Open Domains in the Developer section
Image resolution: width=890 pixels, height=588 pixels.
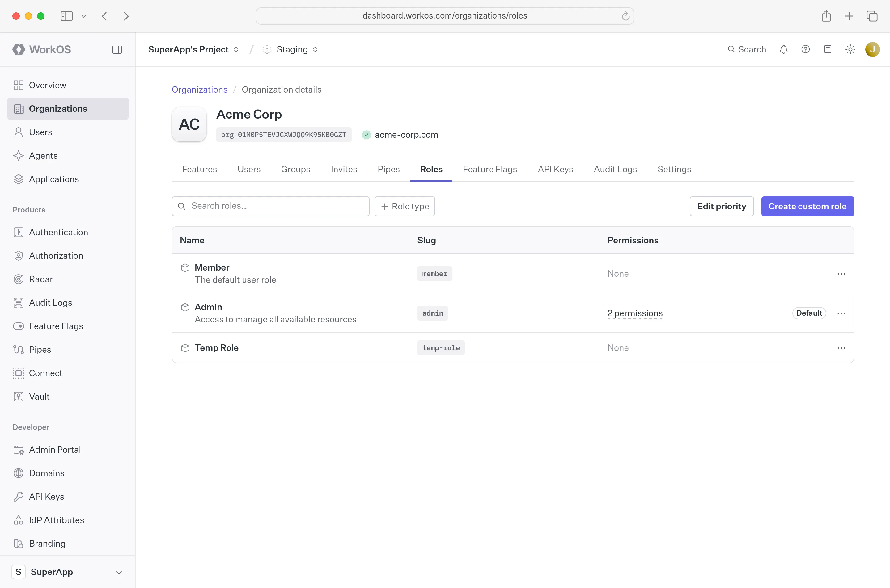[68, 473]
